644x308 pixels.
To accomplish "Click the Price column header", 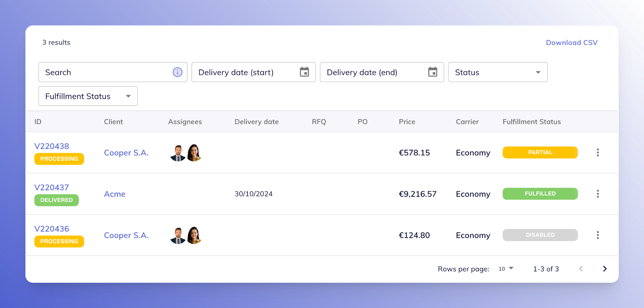I will tap(407, 122).
